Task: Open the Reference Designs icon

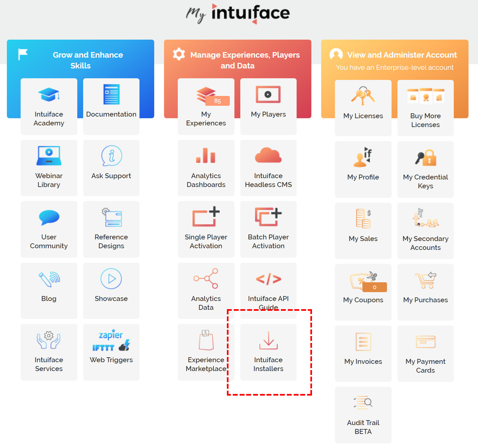Action: [x=111, y=217]
